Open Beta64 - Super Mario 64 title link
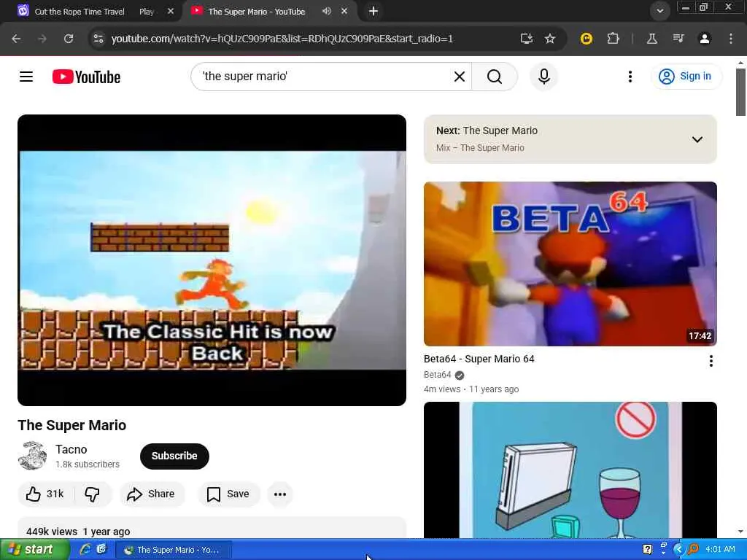Viewport: 747px width, 560px height. [479, 359]
